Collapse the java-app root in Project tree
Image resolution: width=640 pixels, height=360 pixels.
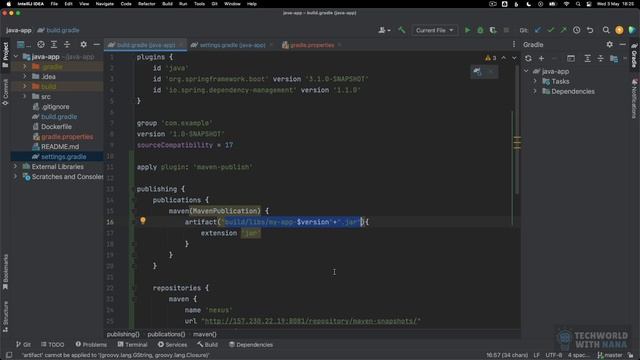[16, 57]
